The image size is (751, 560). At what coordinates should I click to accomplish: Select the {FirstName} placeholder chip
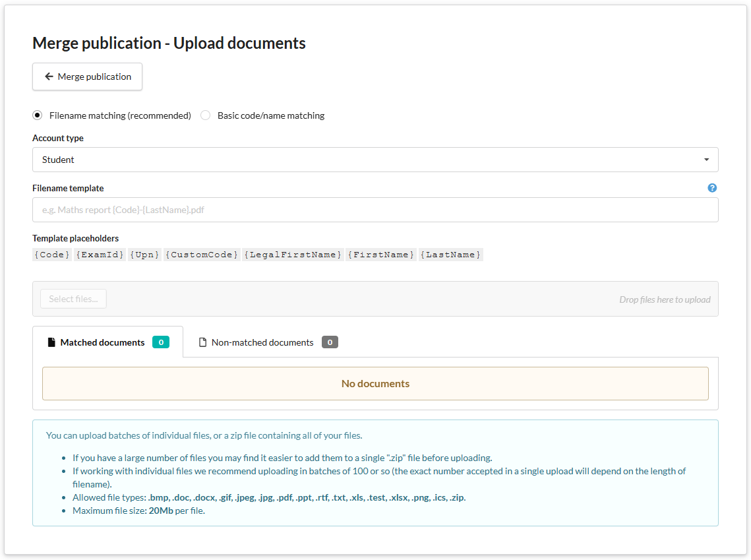(x=381, y=254)
